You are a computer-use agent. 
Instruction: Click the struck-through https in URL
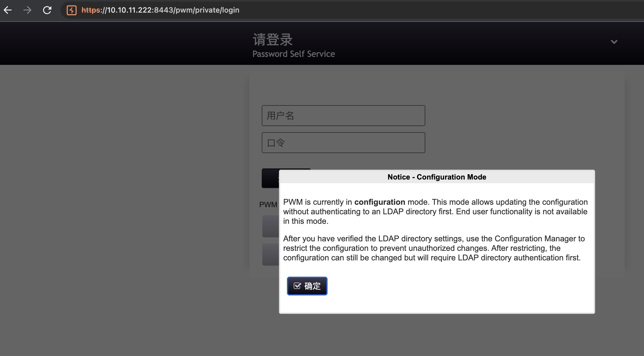[91, 10]
